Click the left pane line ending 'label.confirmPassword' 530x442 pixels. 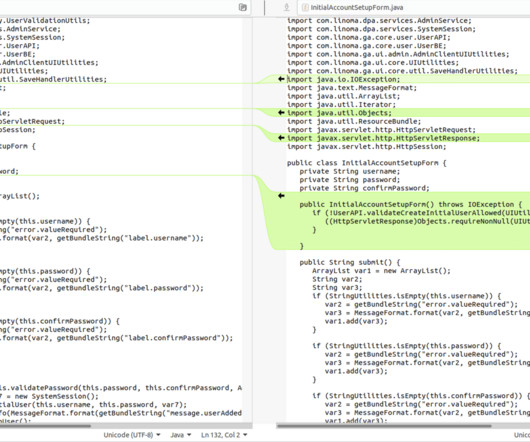(x=116, y=338)
